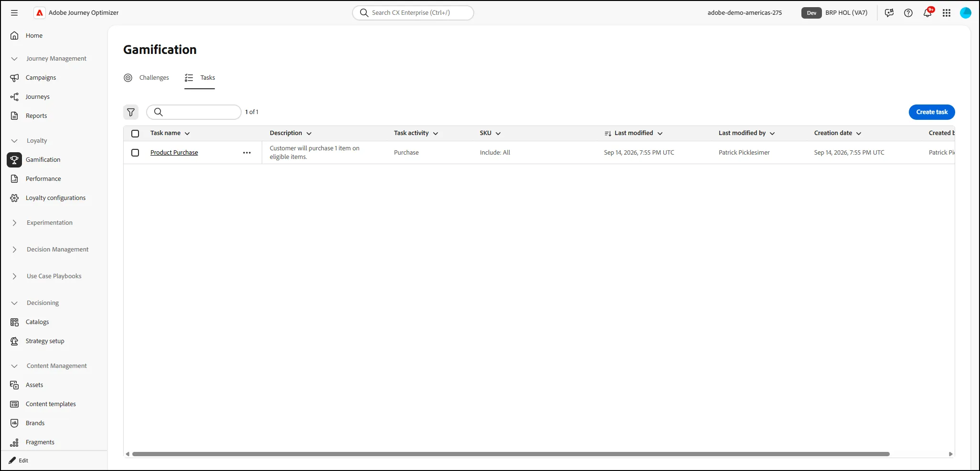Image resolution: width=980 pixels, height=471 pixels.
Task: Open the Description column menu
Action: click(309, 134)
